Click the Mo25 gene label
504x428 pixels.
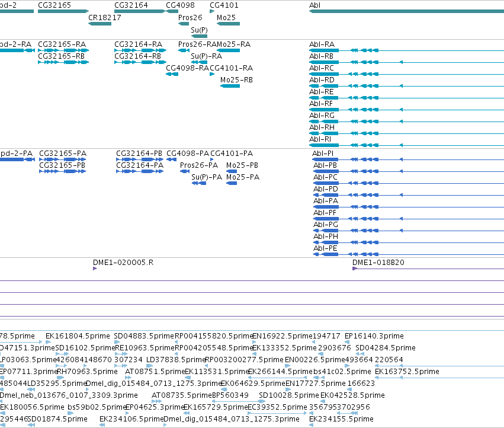pos(226,18)
